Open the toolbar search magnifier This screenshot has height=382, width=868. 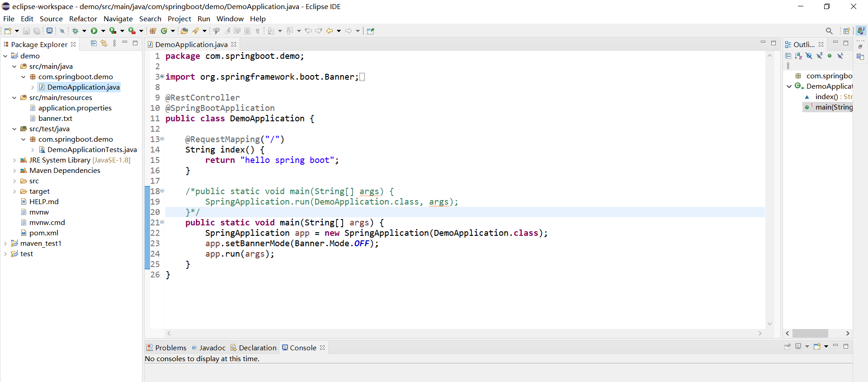point(829,31)
